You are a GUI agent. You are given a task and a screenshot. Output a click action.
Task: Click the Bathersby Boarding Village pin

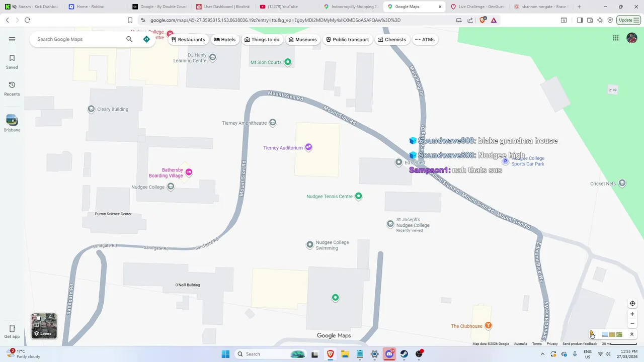tap(189, 172)
